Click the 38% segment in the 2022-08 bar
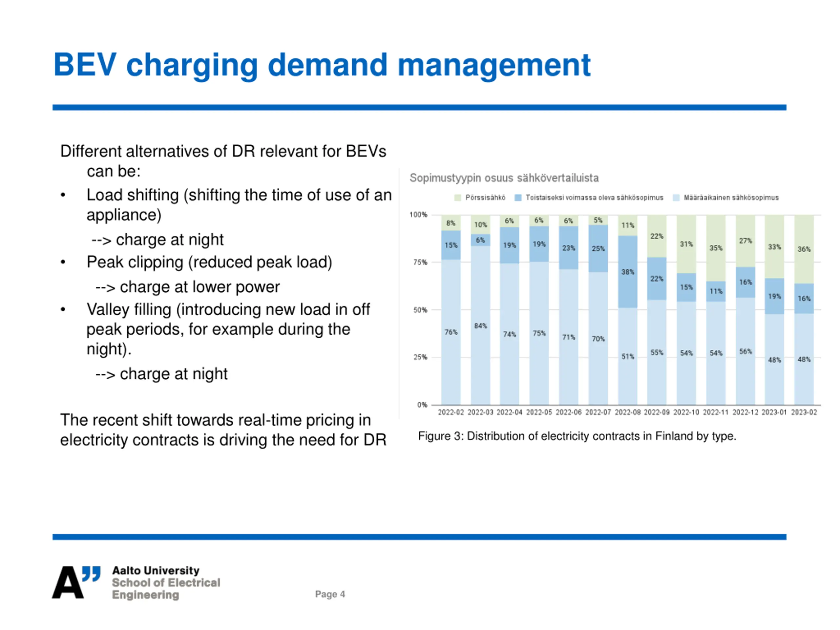The image size is (840, 630). pyautogui.click(x=627, y=271)
